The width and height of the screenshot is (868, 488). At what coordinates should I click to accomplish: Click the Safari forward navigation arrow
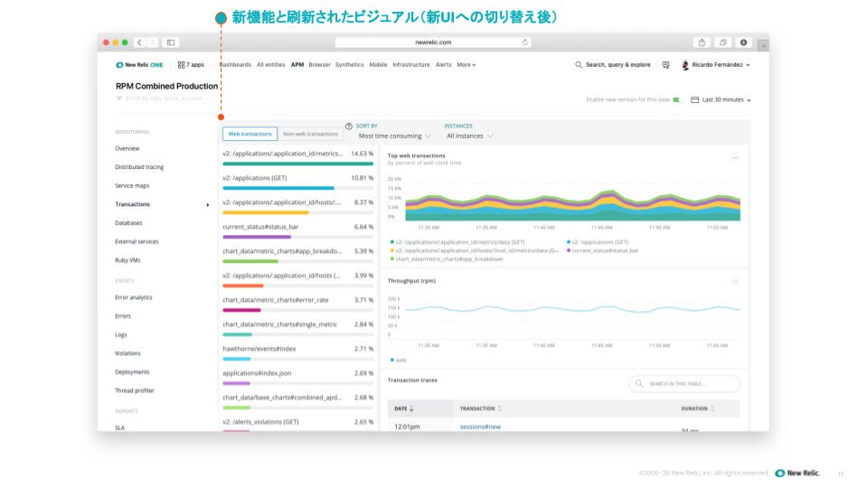point(152,42)
